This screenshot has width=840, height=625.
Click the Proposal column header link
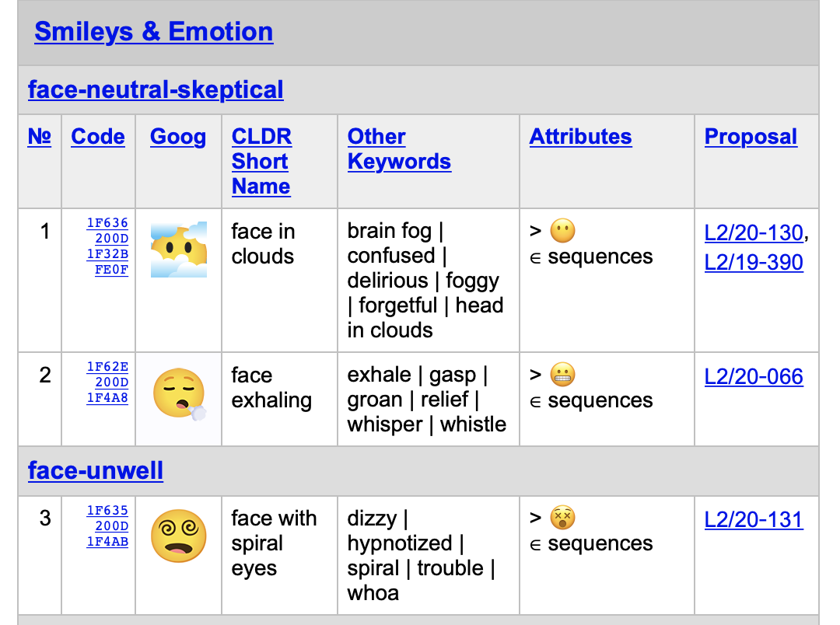pyautogui.click(x=751, y=137)
